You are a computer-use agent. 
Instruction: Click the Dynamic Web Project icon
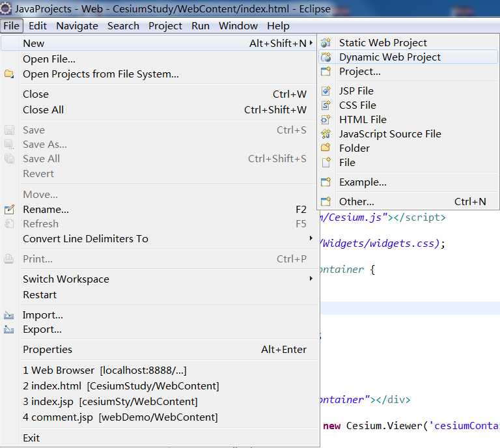326,57
